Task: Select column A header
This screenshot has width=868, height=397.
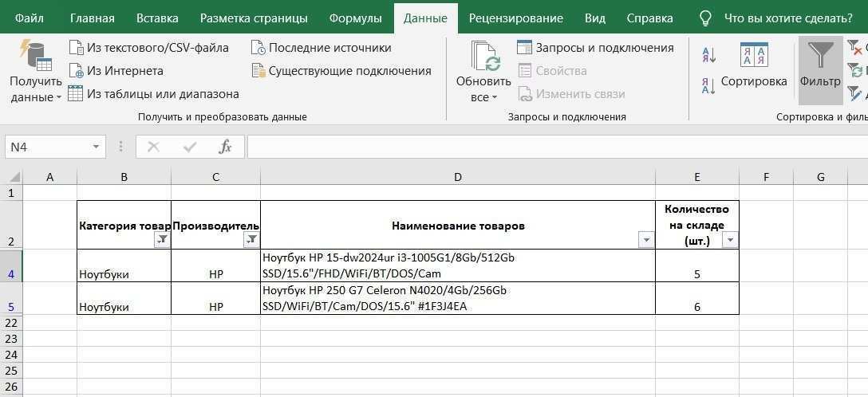Action: pyautogui.click(x=50, y=177)
